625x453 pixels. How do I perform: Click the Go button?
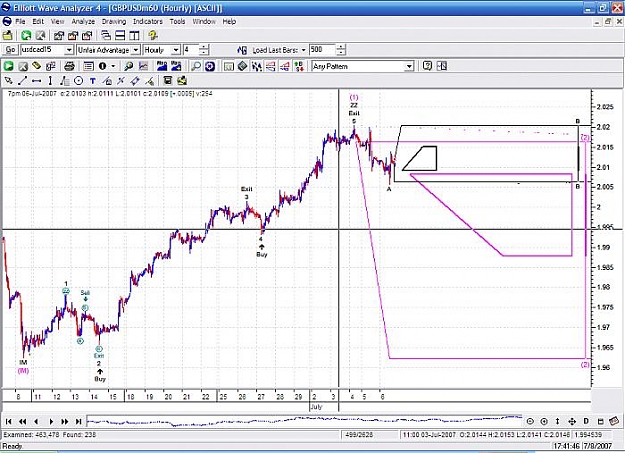10,50
